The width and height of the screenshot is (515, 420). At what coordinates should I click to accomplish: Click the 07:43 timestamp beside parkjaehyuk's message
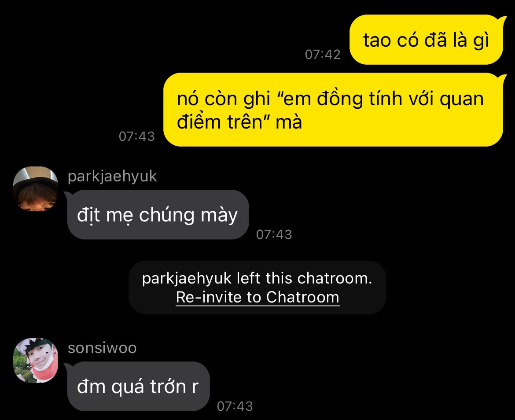click(274, 235)
